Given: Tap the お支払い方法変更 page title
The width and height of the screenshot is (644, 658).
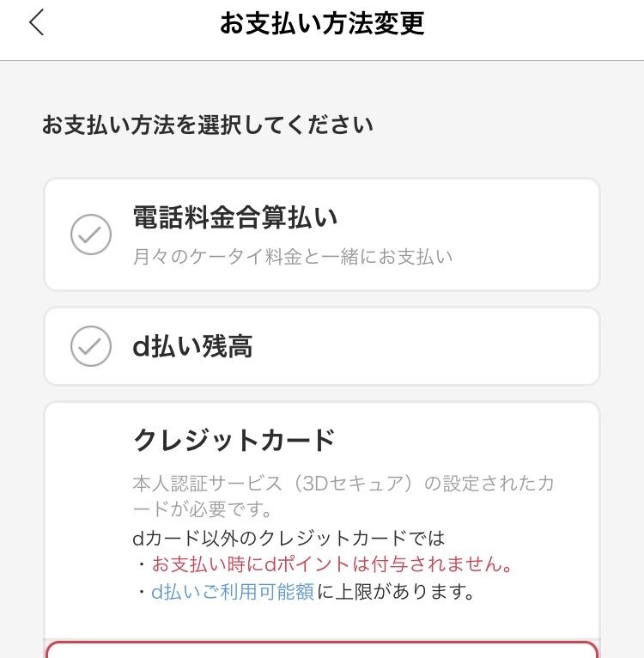Looking at the screenshot, I should coord(322,23).
